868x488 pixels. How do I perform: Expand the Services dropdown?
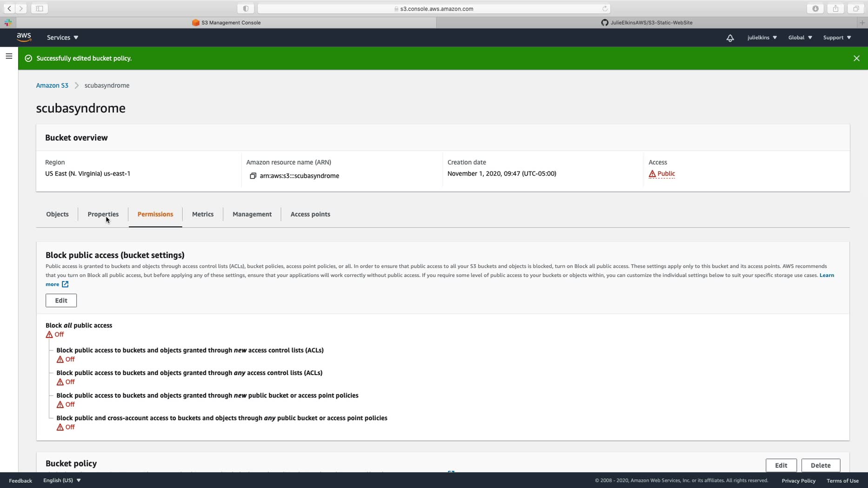point(62,38)
